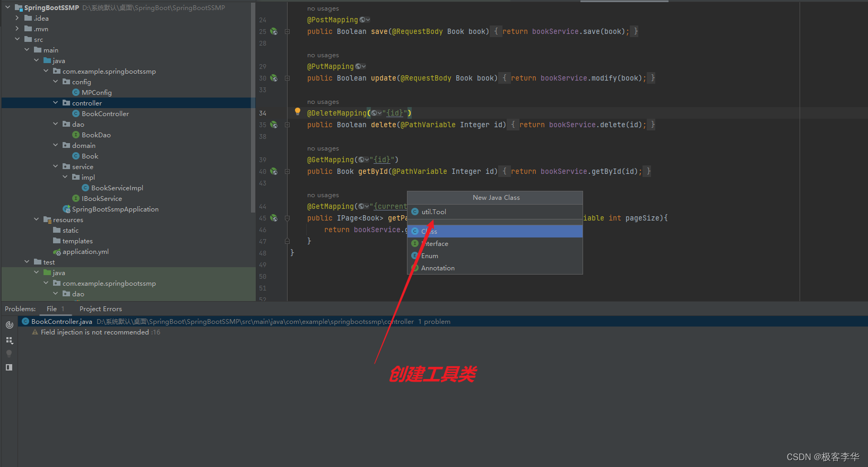868x467 pixels.
Task: Click the quick-fix bulb in Problems sidebar
Action: [9, 354]
